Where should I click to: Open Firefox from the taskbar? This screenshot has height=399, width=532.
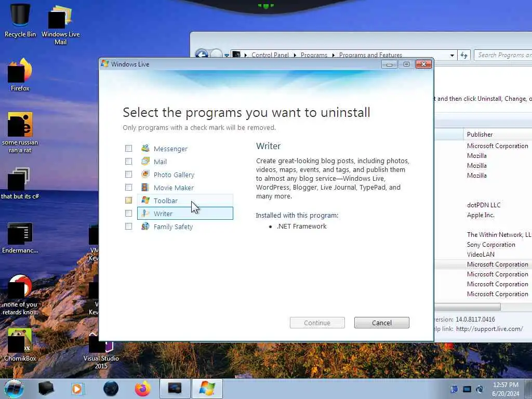pyautogui.click(x=143, y=389)
